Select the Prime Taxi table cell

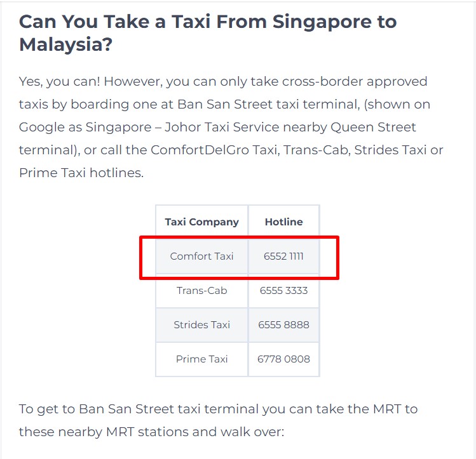pos(202,359)
